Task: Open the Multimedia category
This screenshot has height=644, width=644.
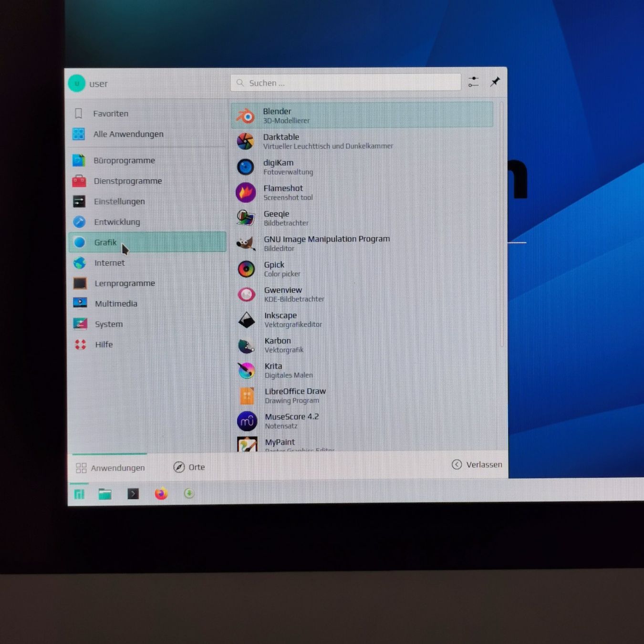Action: click(x=147, y=303)
